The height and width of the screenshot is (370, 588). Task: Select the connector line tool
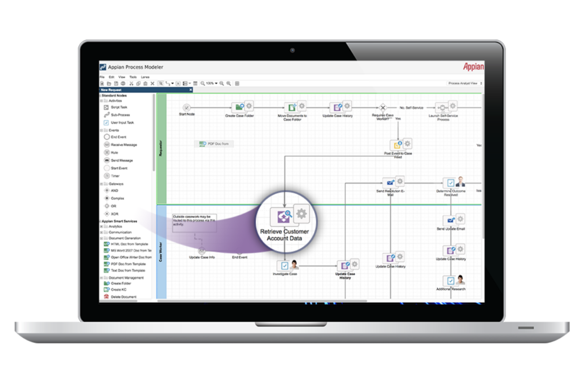point(168,84)
